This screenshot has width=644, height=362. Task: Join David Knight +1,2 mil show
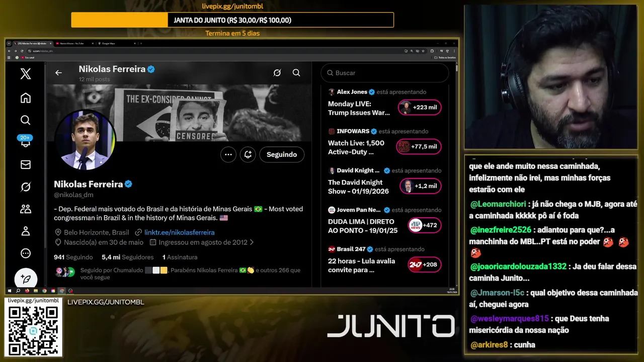[420, 186]
